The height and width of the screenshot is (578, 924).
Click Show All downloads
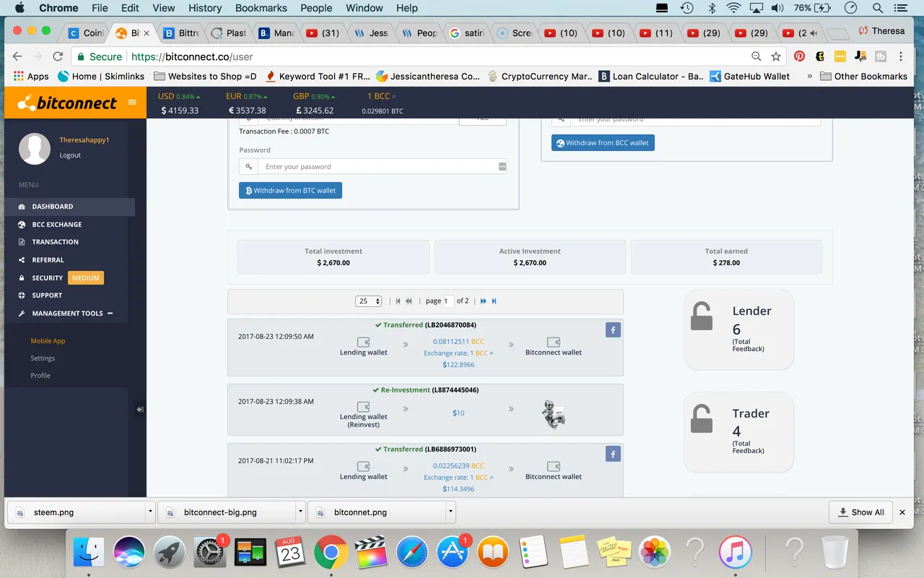click(x=861, y=512)
